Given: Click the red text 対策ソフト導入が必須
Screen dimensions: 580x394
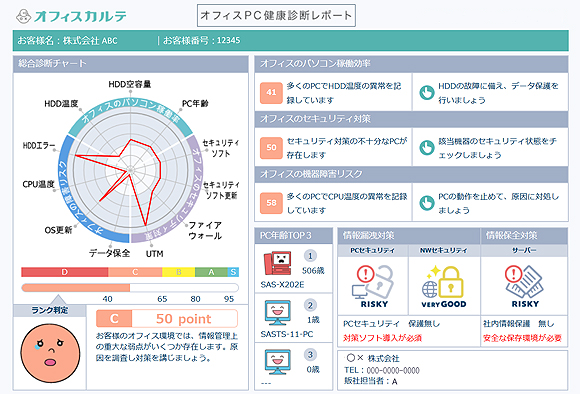Looking at the screenshot, I should (x=382, y=338).
